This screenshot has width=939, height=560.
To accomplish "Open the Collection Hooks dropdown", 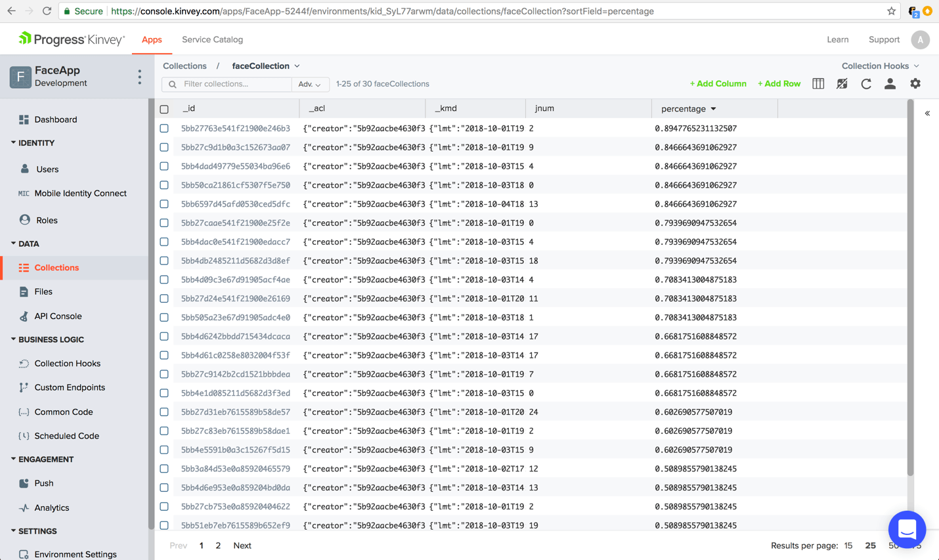I will [x=880, y=66].
